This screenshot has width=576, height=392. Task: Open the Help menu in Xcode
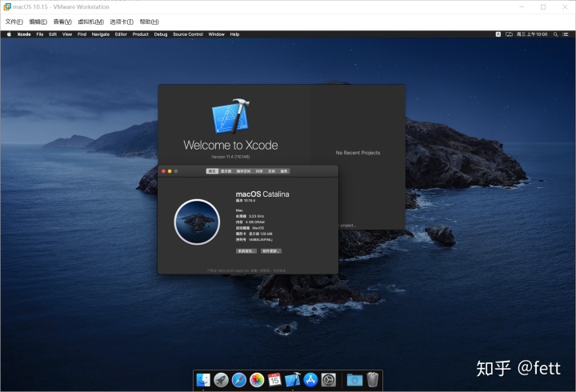point(234,34)
